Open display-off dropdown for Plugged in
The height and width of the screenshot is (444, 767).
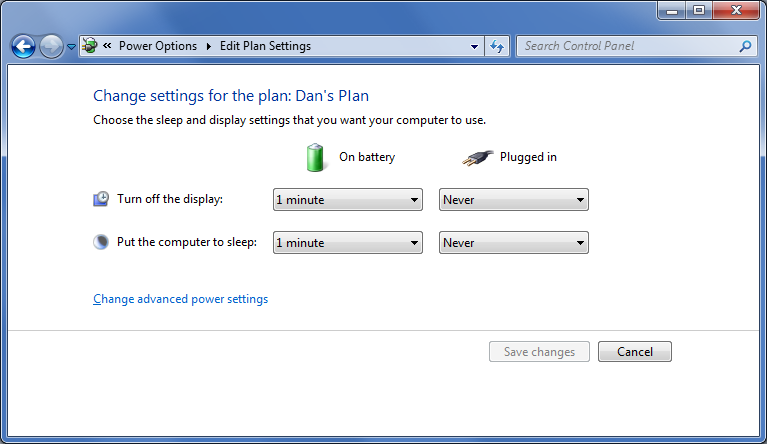[513, 200]
